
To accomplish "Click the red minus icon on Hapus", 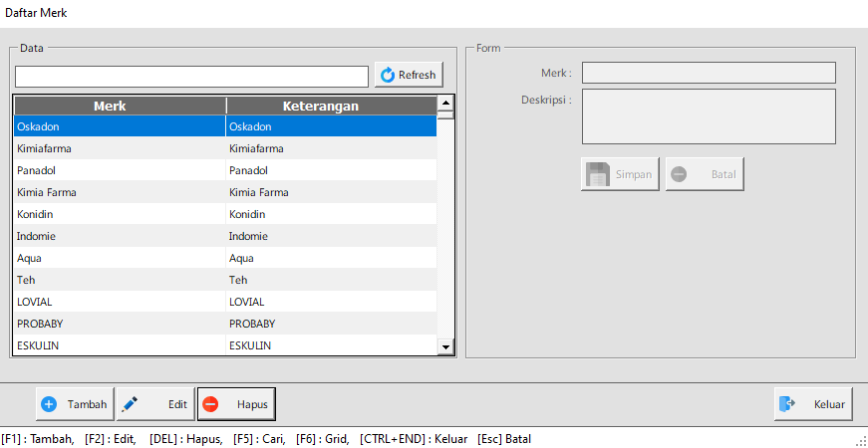I will pyautogui.click(x=210, y=404).
